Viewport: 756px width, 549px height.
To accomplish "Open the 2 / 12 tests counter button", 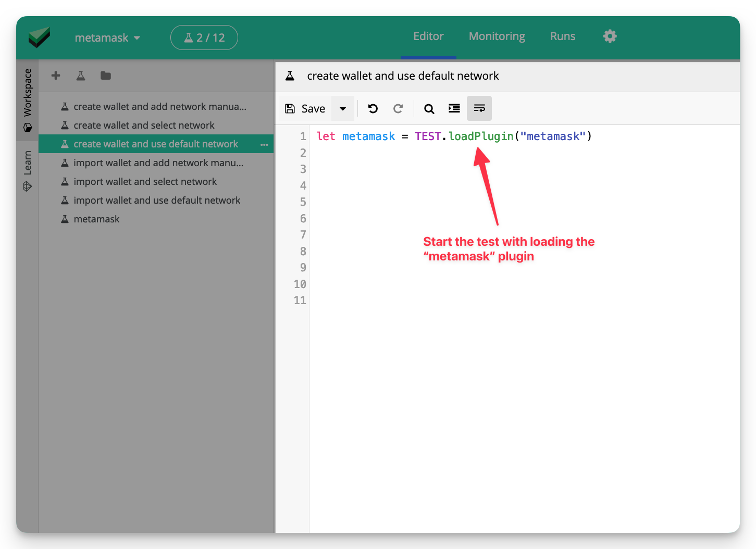I will [x=204, y=38].
